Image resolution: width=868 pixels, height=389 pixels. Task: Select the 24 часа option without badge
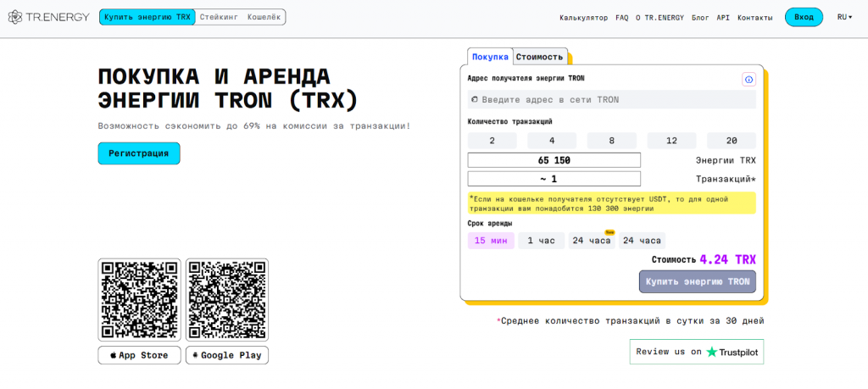click(643, 241)
